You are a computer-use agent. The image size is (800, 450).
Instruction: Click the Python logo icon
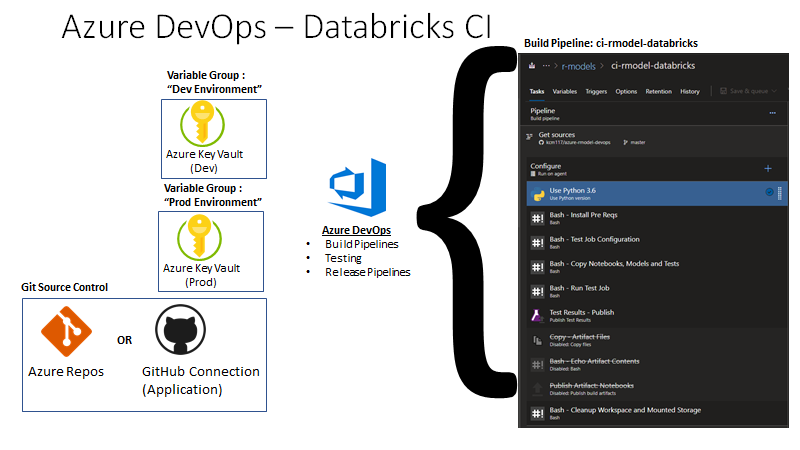[x=538, y=194]
